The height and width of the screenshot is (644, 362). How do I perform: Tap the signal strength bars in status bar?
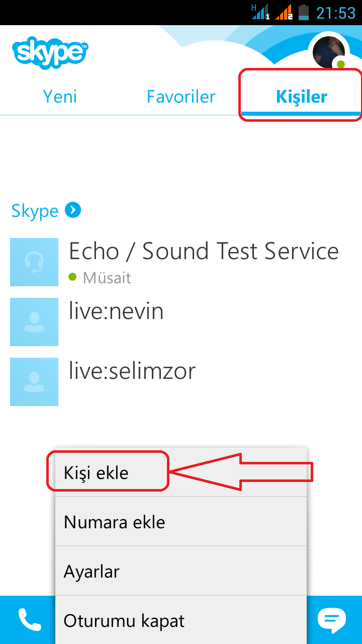click(x=259, y=13)
